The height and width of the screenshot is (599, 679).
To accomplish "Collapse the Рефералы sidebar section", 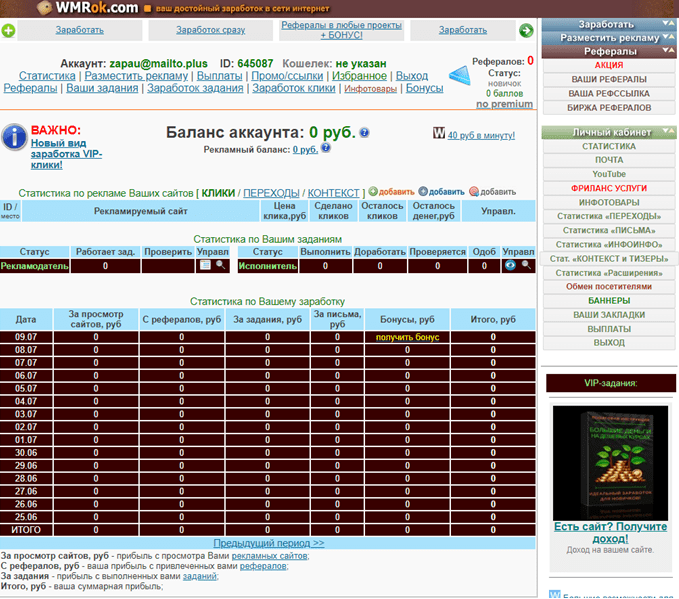I will (x=668, y=51).
